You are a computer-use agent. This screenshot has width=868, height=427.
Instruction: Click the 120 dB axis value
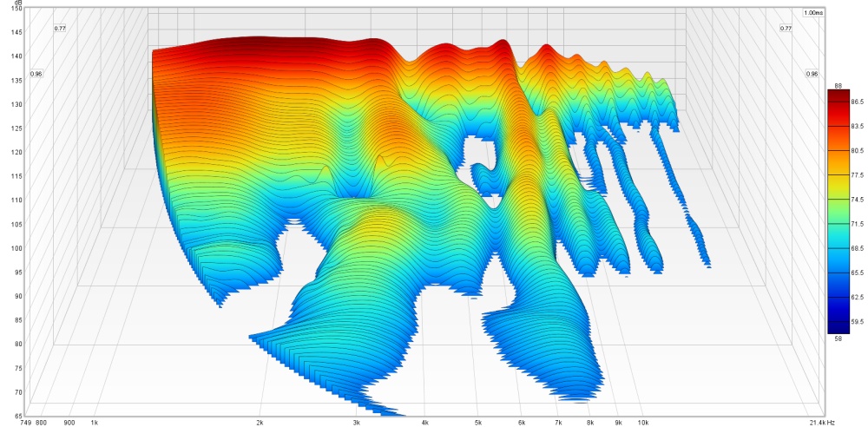pyautogui.click(x=16, y=152)
